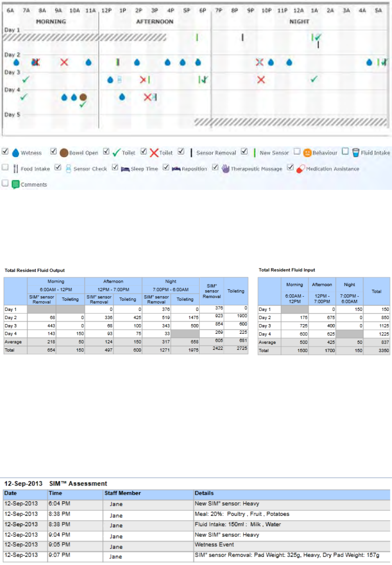Enable the Behaviour checkbox
This screenshot has height=565, width=392.
pyautogui.click(x=297, y=151)
